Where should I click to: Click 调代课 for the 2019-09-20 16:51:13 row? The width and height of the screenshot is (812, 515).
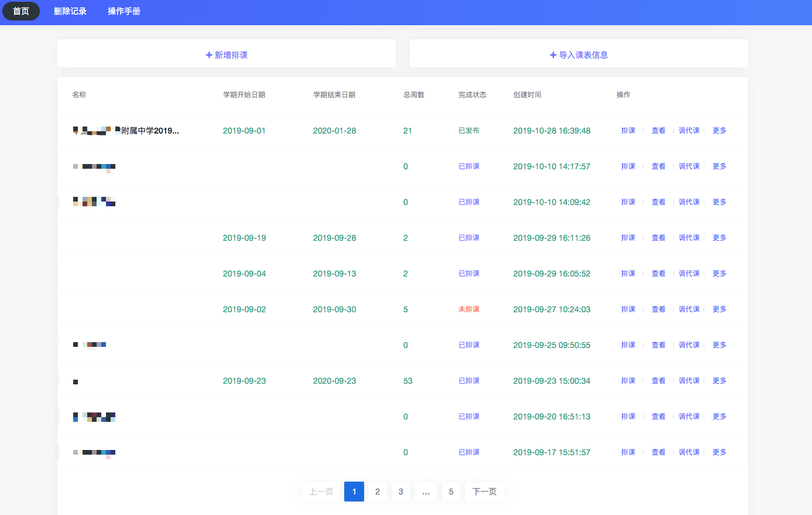689,417
